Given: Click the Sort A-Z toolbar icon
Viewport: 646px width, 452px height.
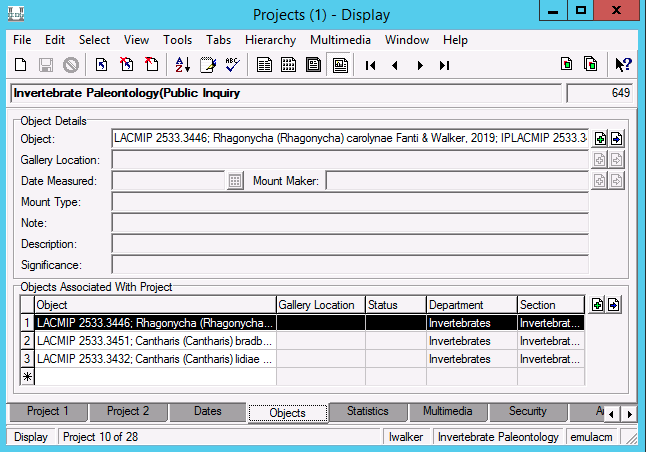Looking at the screenshot, I should [183, 65].
